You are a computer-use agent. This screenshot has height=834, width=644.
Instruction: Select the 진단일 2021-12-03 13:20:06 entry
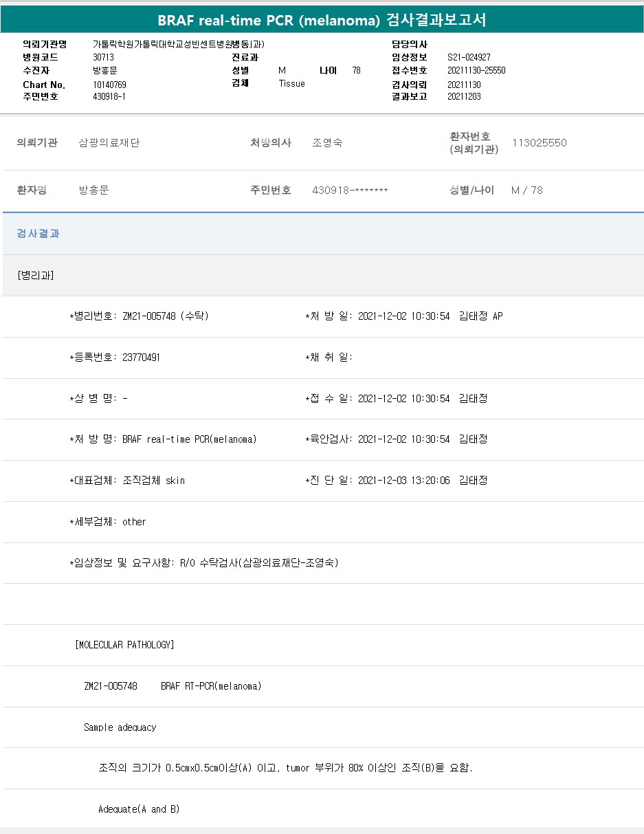click(397, 481)
